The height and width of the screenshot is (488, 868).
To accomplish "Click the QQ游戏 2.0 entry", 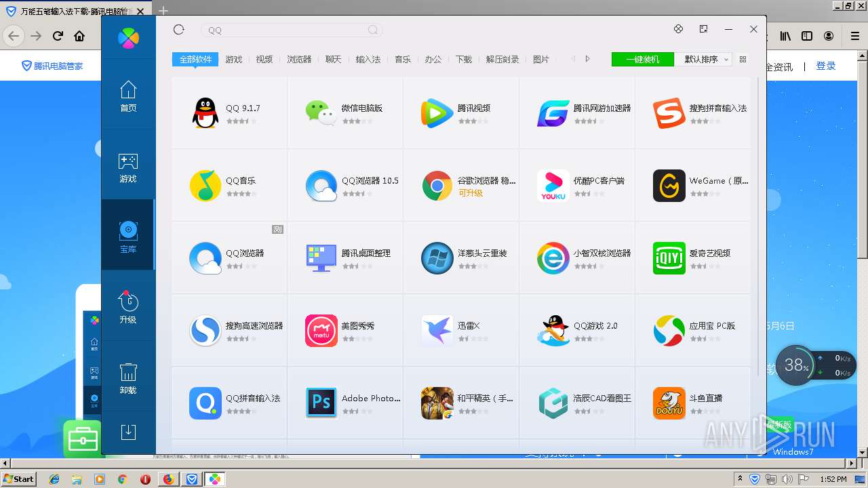I will pyautogui.click(x=576, y=330).
